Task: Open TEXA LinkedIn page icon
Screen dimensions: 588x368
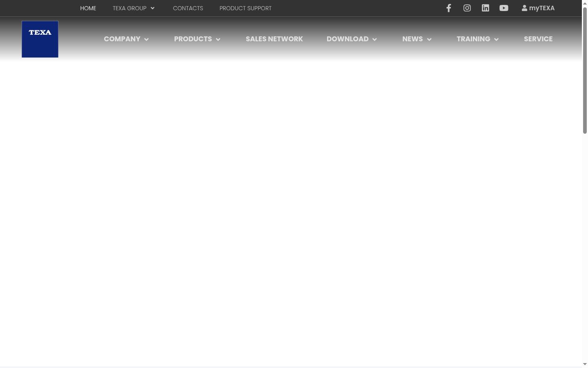Action: pyautogui.click(x=486, y=8)
